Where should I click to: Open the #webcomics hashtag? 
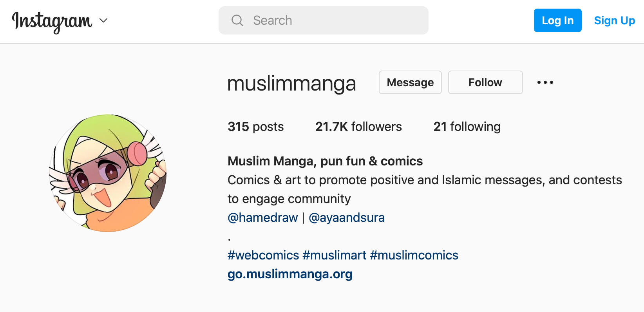pos(263,255)
